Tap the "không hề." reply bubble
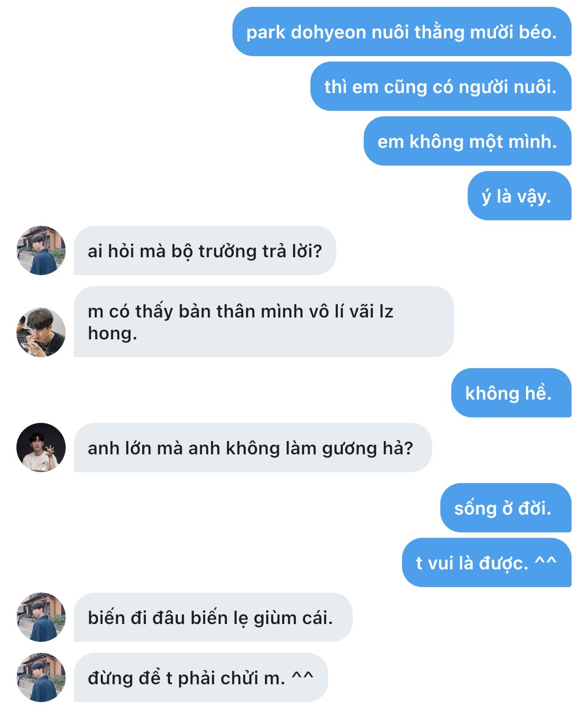The width and height of the screenshot is (588, 713). (511, 393)
